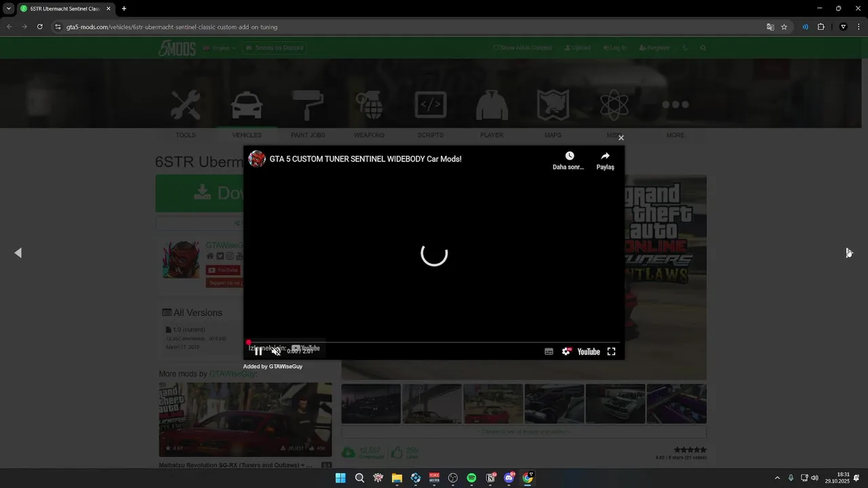868x488 pixels.
Task: Open the More categories dots icon
Action: click(x=675, y=104)
